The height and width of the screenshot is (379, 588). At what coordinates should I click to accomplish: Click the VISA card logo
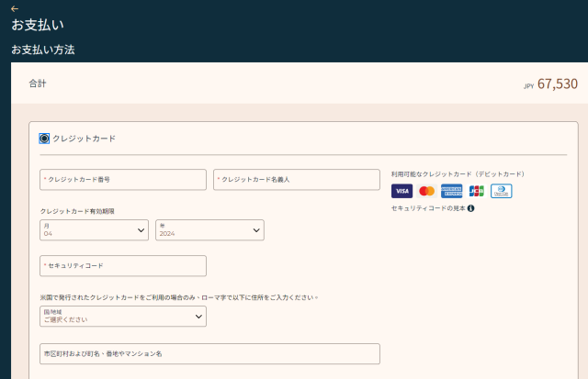(x=401, y=191)
